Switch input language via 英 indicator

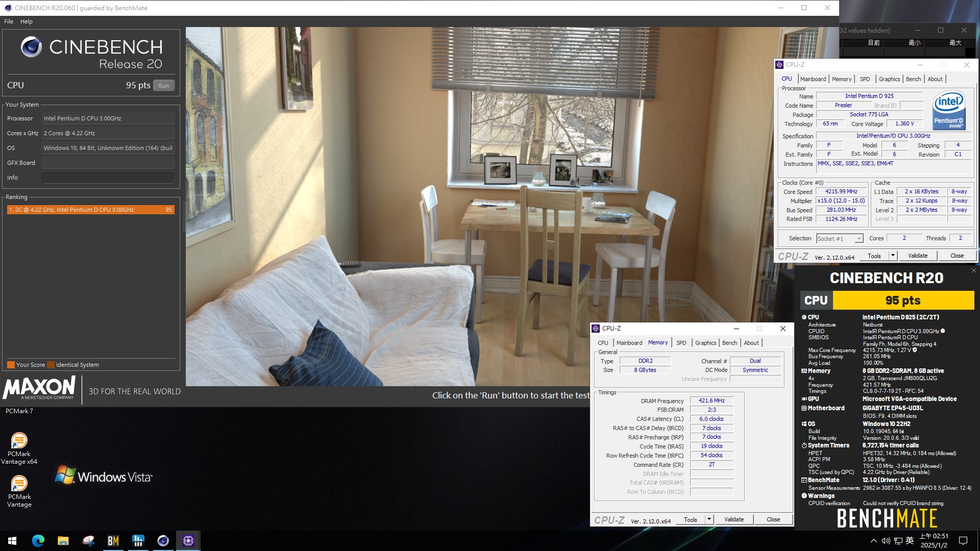[x=910, y=541]
